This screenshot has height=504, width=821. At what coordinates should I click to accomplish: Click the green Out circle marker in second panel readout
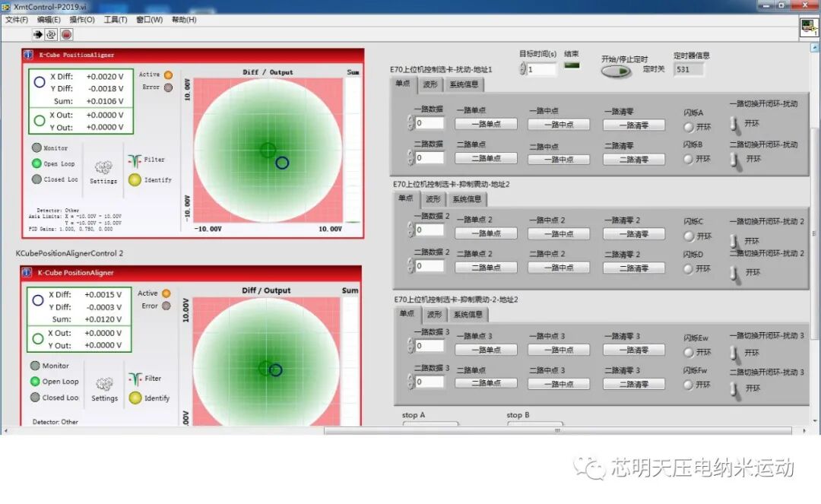pyautogui.click(x=38, y=338)
